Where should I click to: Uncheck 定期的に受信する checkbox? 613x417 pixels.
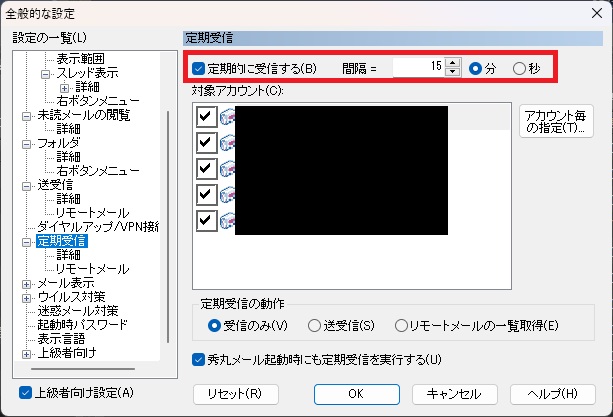199,69
